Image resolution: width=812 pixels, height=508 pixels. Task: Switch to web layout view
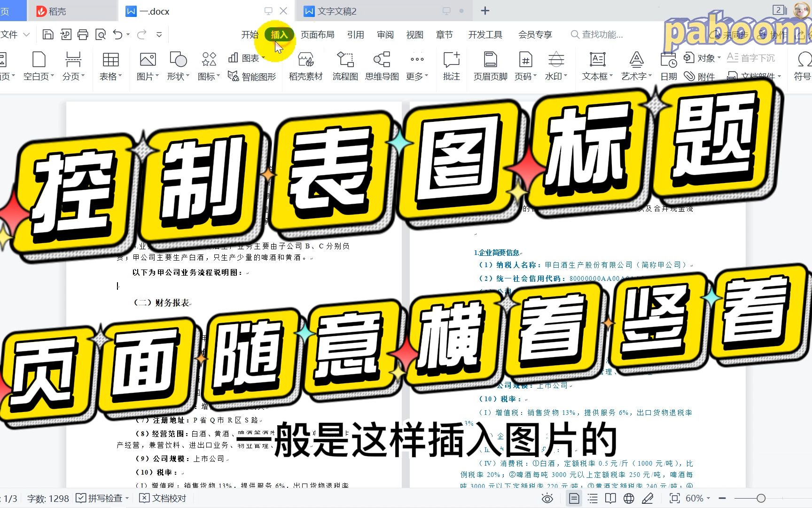pos(629,499)
